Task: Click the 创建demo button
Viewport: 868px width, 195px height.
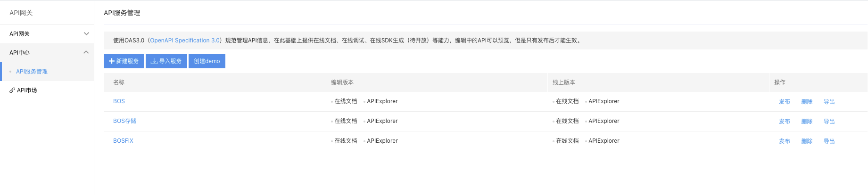Action: [x=207, y=61]
